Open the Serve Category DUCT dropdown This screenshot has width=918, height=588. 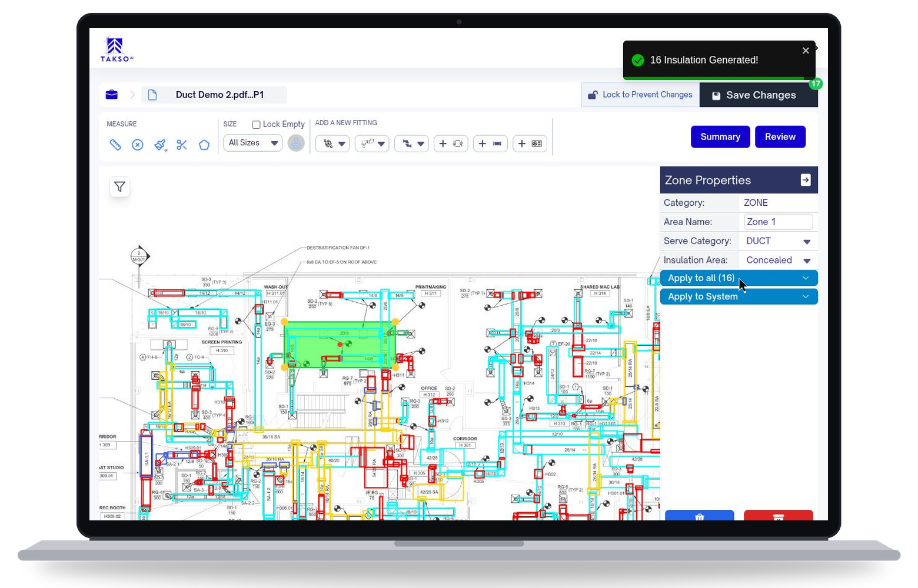(778, 241)
